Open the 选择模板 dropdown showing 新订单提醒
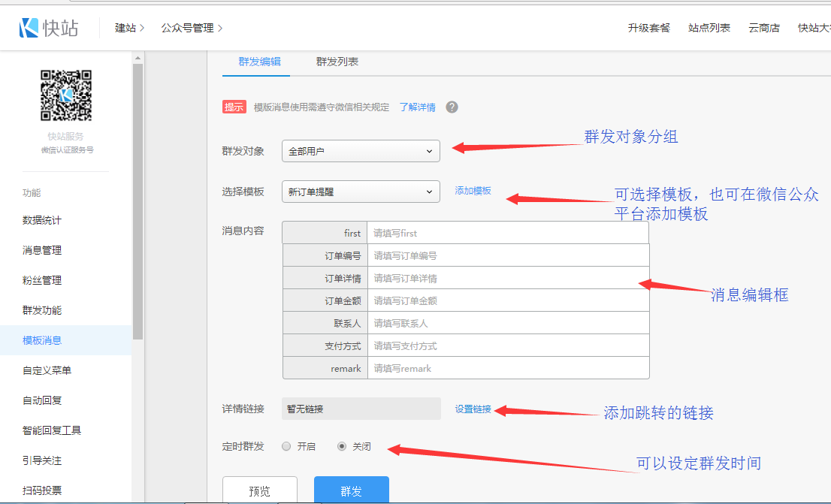Screen dimensions: 831x504 point(361,192)
